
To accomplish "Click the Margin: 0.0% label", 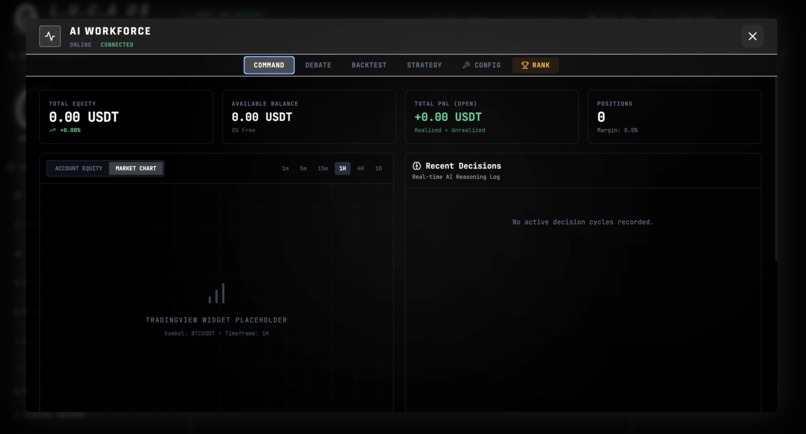I will click(x=617, y=130).
